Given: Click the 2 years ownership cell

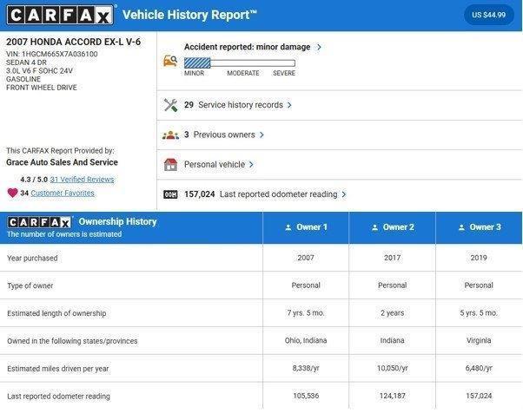Looking at the screenshot, I should pyautogui.click(x=393, y=313).
